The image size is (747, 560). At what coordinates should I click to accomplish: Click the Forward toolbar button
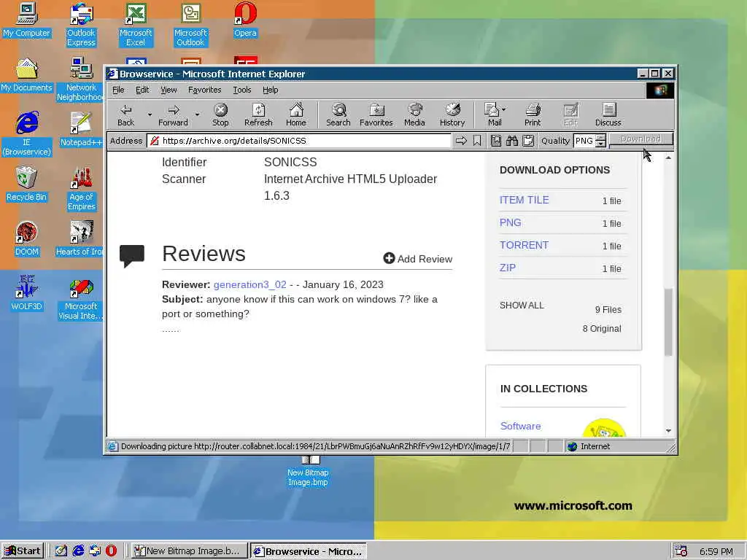pyautogui.click(x=174, y=114)
